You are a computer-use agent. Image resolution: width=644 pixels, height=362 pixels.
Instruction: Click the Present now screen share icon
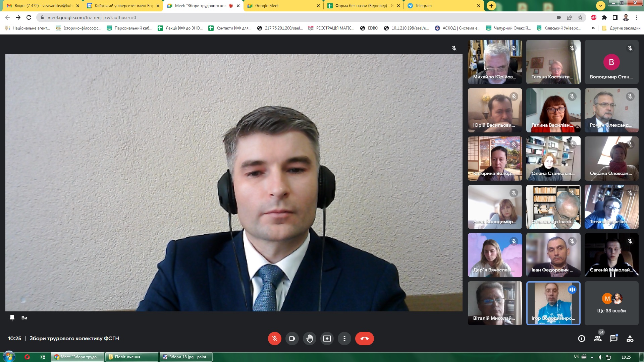[327, 339]
